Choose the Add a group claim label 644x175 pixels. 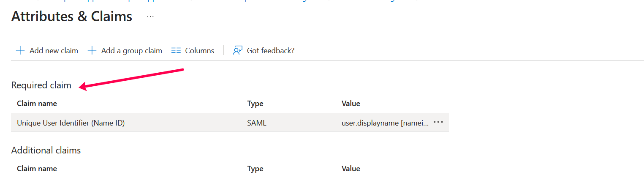click(131, 51)
